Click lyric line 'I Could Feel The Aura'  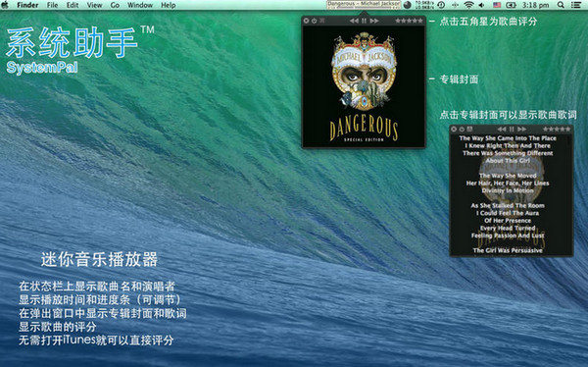[x=508, y=213]
